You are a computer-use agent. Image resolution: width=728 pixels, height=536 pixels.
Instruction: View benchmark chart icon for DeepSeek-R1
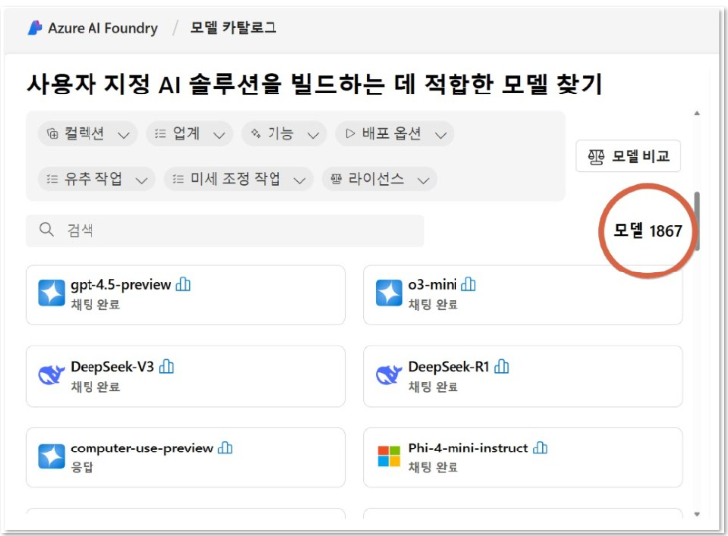tap(502, 366)
